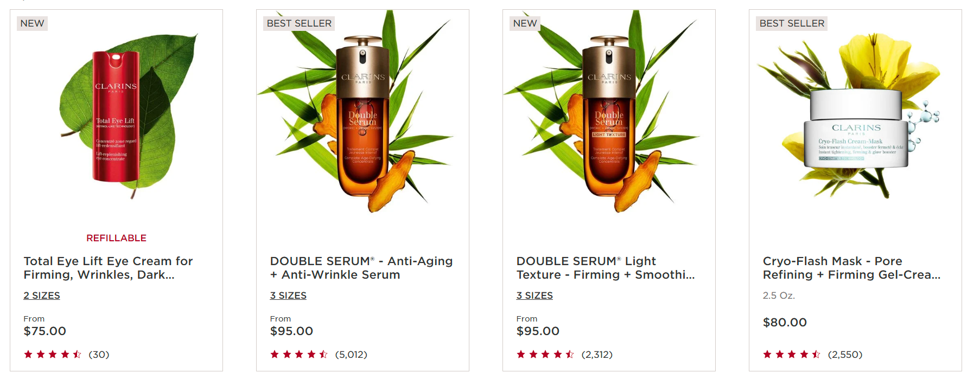Click 3 SIZES under Double Serum Anti-Aging
Viewport: 980px width, 379px height.
pyautogui.click(x=288, y=296)
